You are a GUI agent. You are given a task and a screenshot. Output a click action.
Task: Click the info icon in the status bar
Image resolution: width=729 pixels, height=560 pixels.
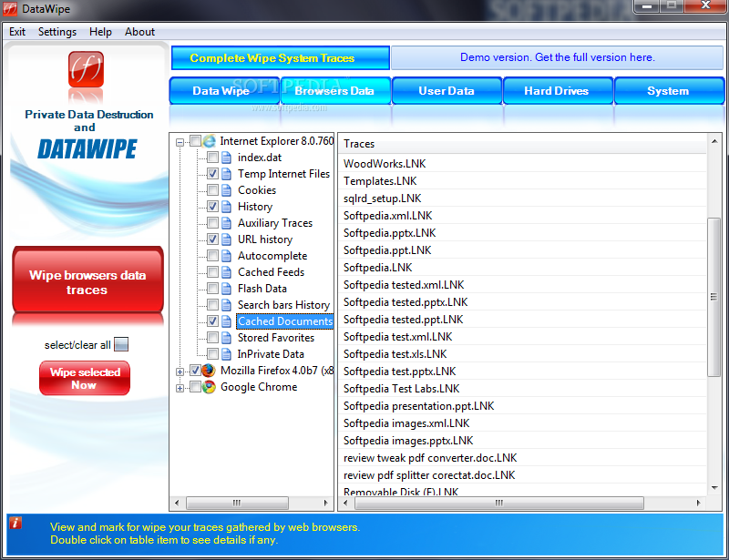[15, 524]
